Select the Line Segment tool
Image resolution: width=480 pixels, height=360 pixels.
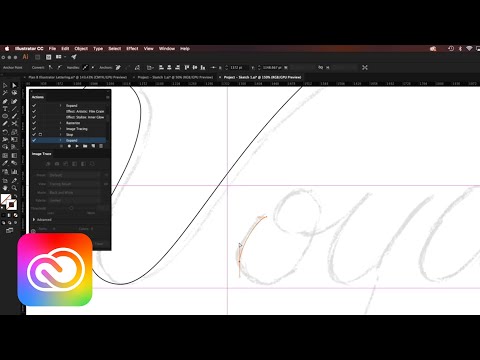[14, 109]
